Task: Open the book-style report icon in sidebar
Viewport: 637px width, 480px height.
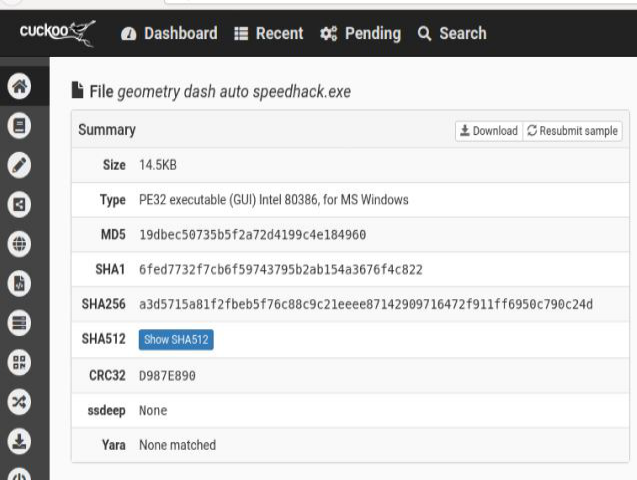Action: pos(19,125)
